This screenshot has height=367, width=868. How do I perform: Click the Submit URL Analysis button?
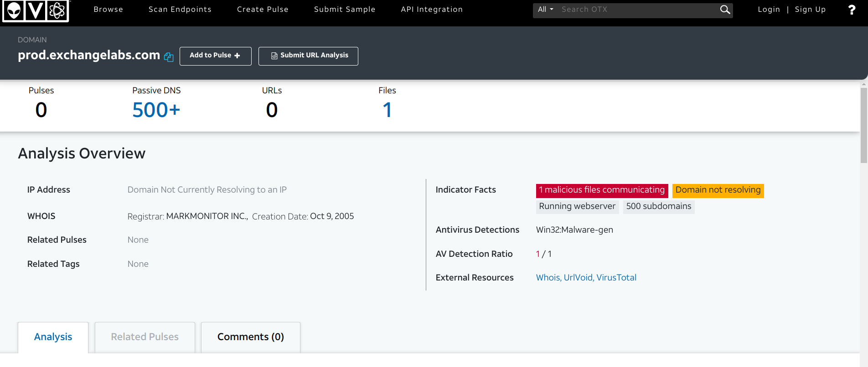308,56
